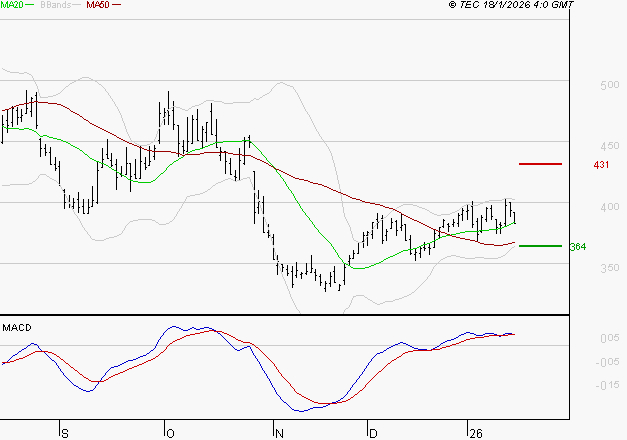Click the 364 support value label

click(x=577, y=246)
